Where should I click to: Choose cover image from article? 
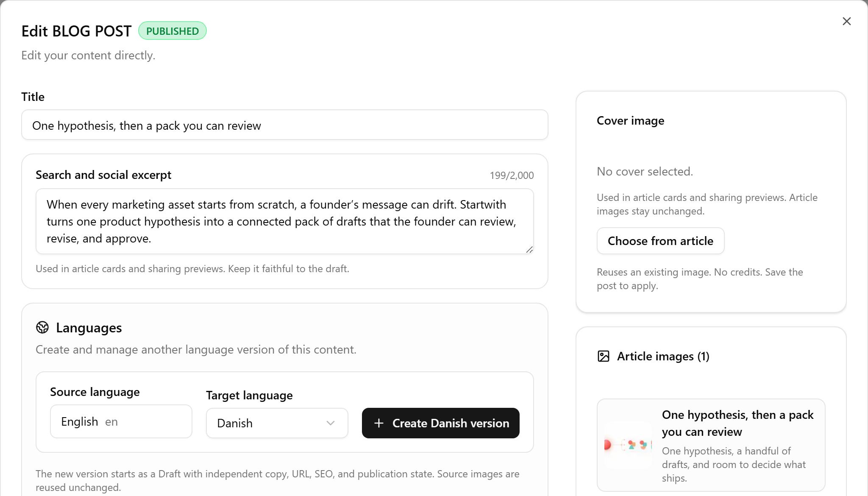pyautogui.click(x=660, y=241)
